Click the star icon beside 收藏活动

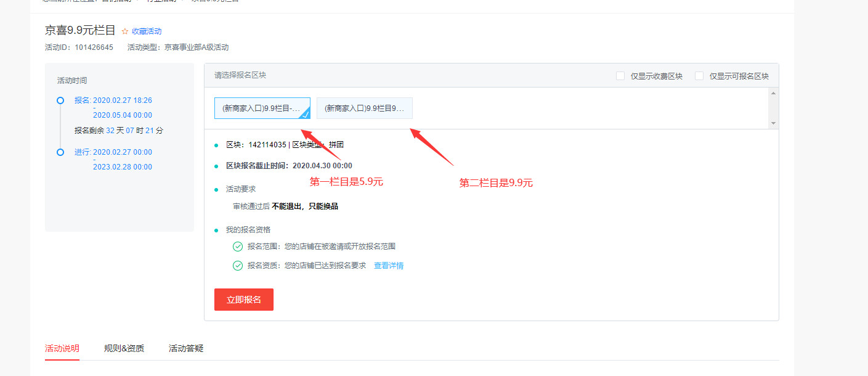(x=125, y=31)
